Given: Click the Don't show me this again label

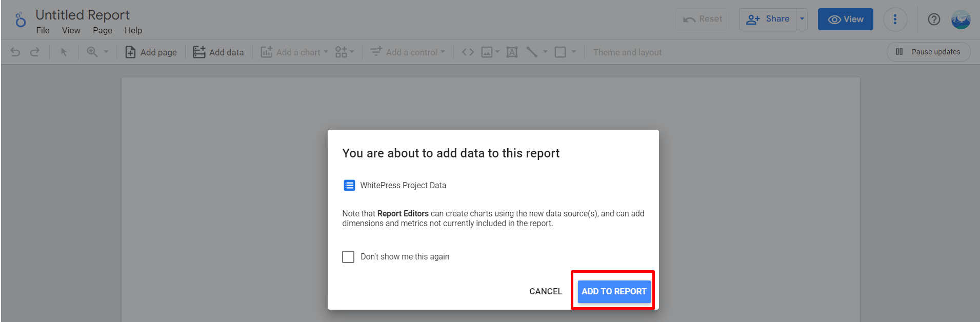Looking at the screenshot, I should coord(405,256).
